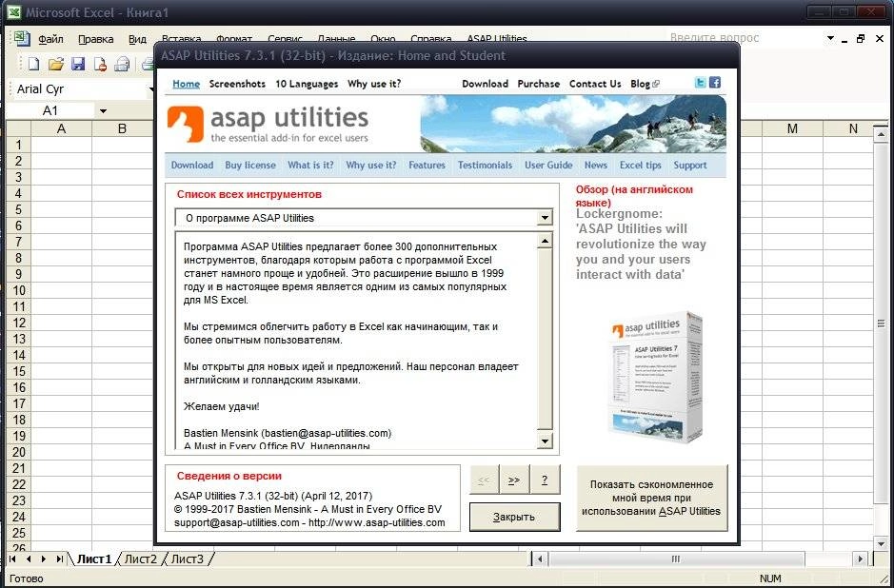Image resolution: width=894 pixels, height=588 pixels.
Task: Open the dropdown arrow beside 'Введите вопрос' box
Action: 831,39
